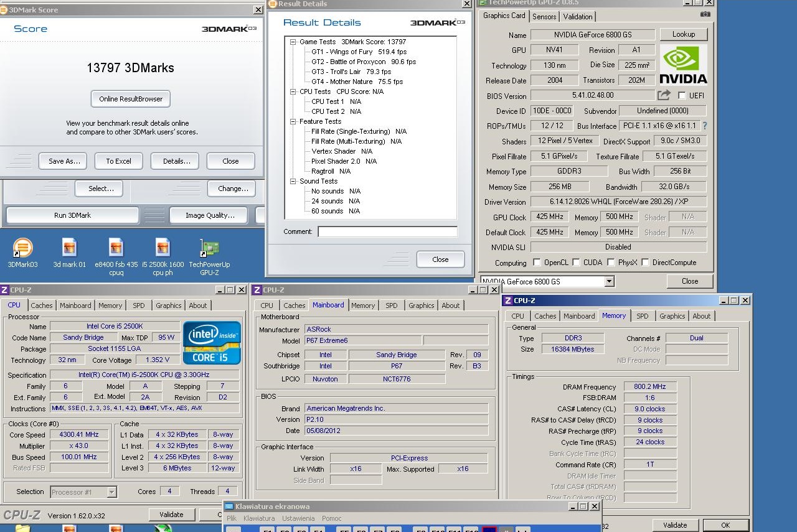Toggle the CUDA checkbox
Viewport: 797px width, 532px height.
[x=576, y=263]
